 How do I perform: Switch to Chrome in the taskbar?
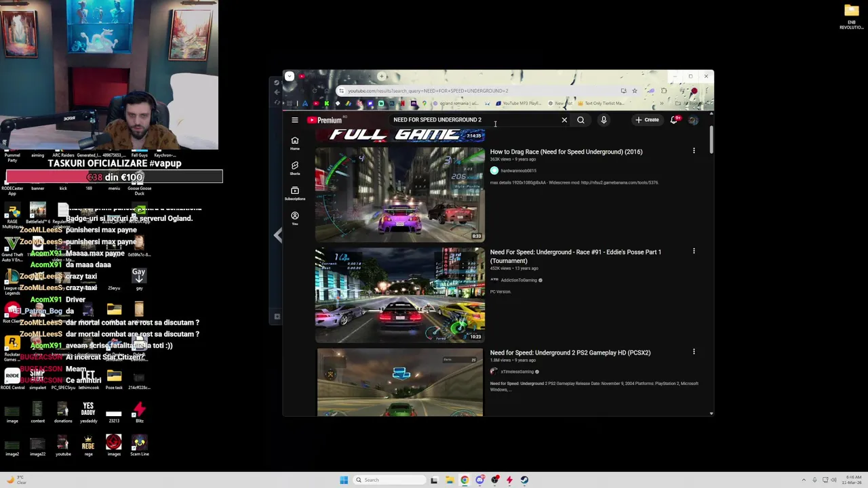point(465,480)
